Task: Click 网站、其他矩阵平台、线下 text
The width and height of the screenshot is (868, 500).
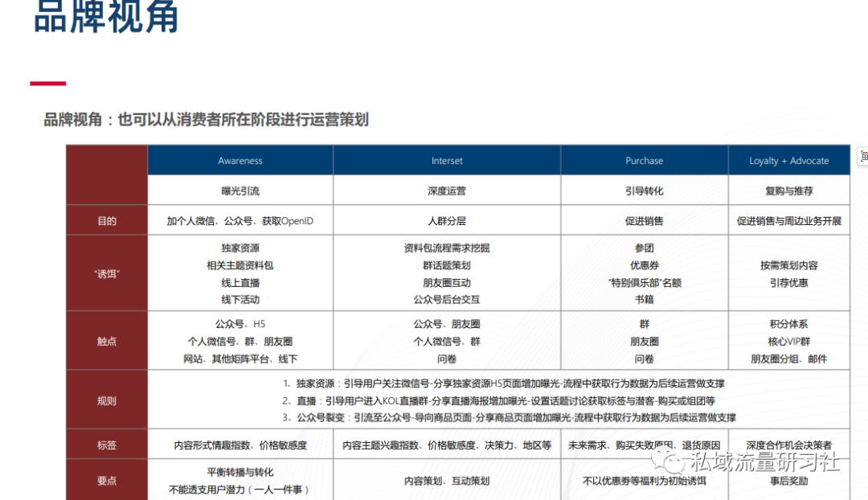Action: (240, 359)
